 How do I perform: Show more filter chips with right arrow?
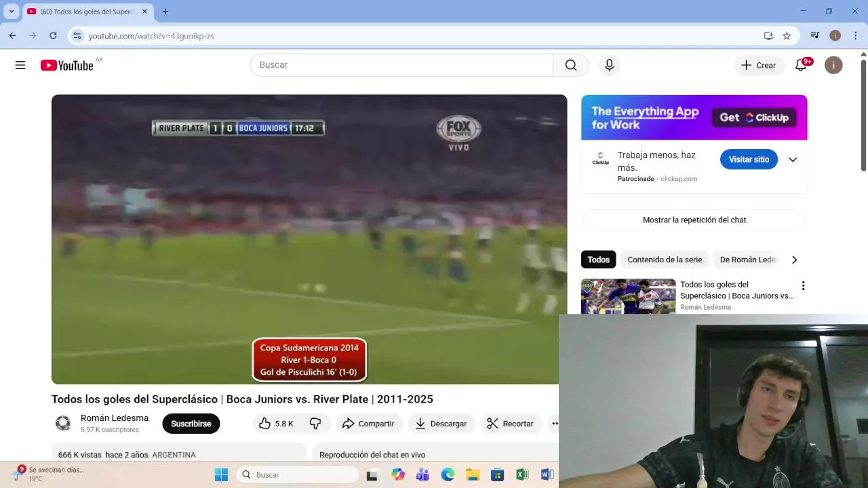click(x=794, y=260)
